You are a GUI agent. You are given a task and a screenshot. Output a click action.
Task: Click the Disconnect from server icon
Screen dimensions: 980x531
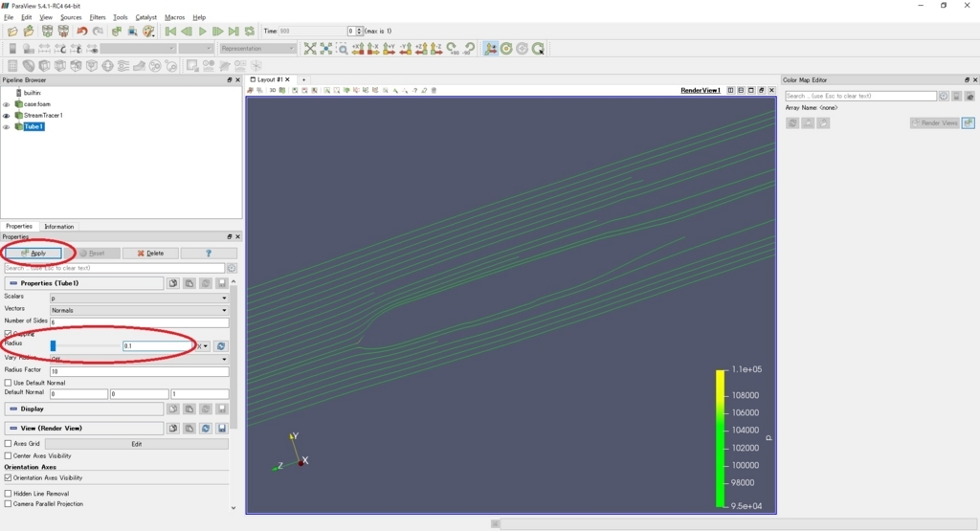(64, 32)
